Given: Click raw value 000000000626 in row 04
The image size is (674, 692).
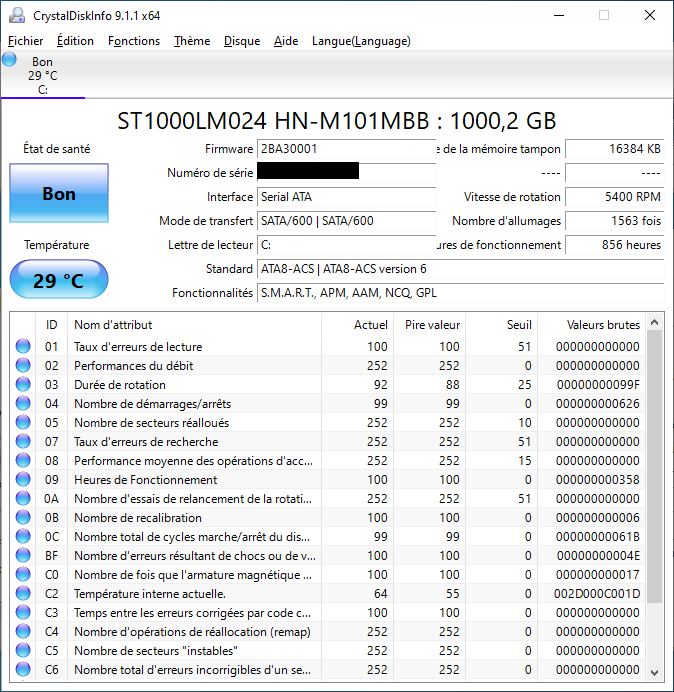Looking at the screenshot, I should [x=598, y=404].
